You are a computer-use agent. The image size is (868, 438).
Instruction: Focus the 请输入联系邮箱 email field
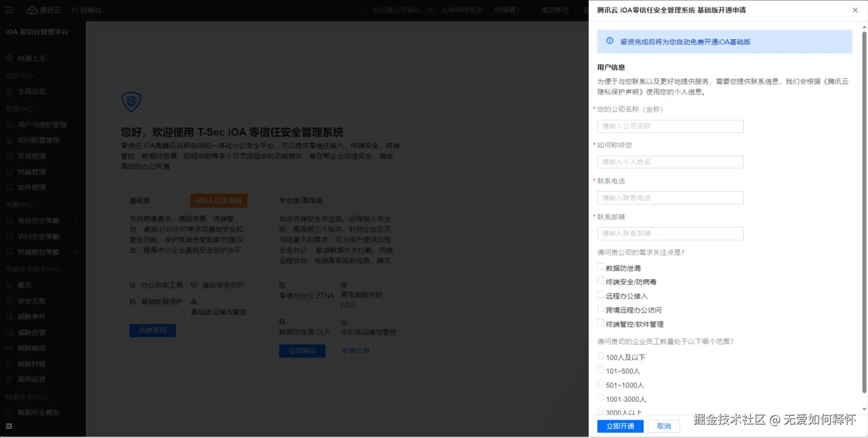tap(670, 233)
